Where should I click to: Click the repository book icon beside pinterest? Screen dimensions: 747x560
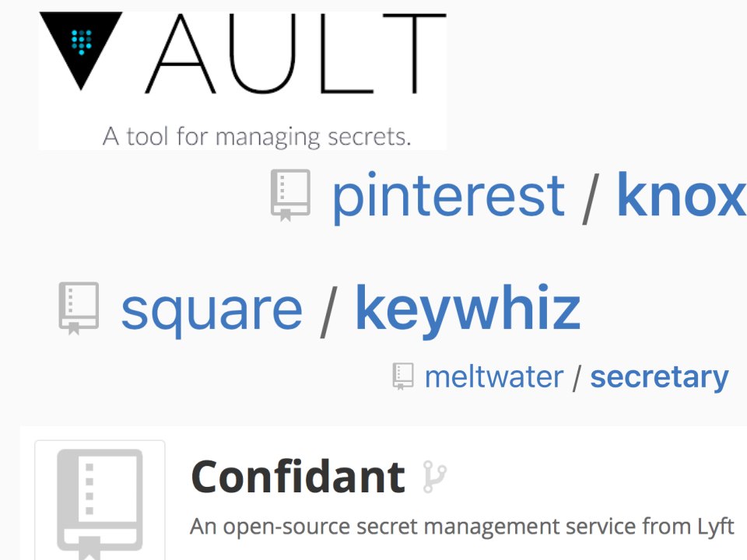tap(290, 195)
